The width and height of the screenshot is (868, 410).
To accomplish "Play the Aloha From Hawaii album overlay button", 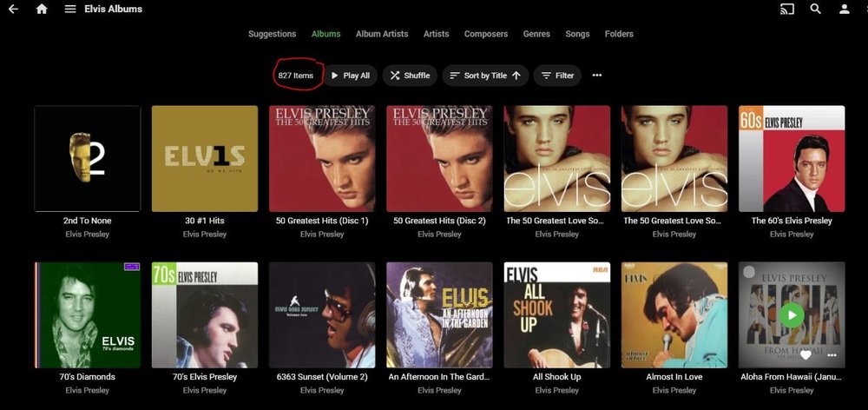I will tap(792, 315).
